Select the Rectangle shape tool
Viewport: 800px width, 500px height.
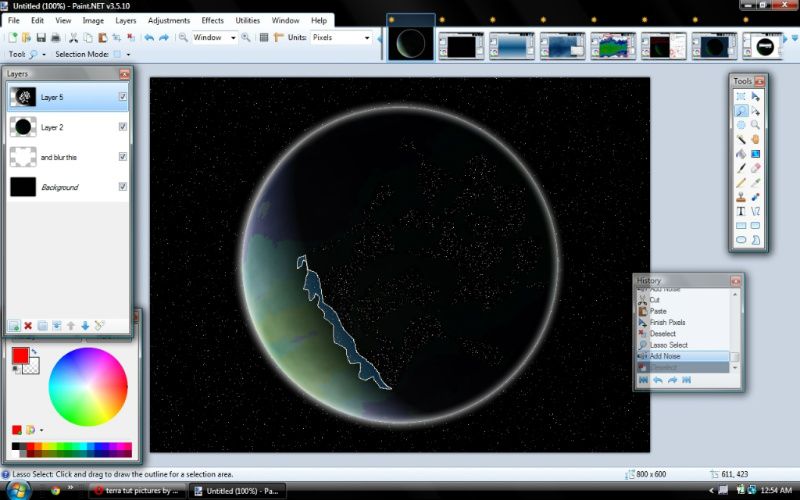tap(741, 226)
